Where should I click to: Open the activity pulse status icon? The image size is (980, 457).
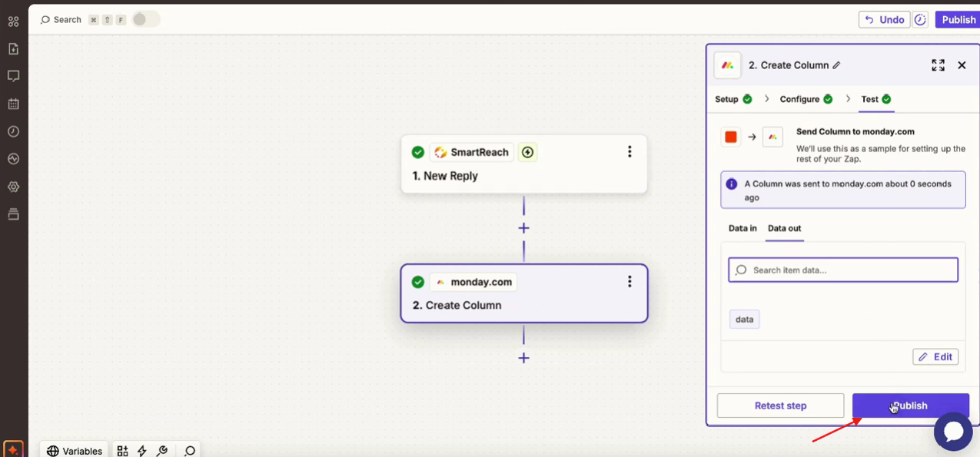13,159
